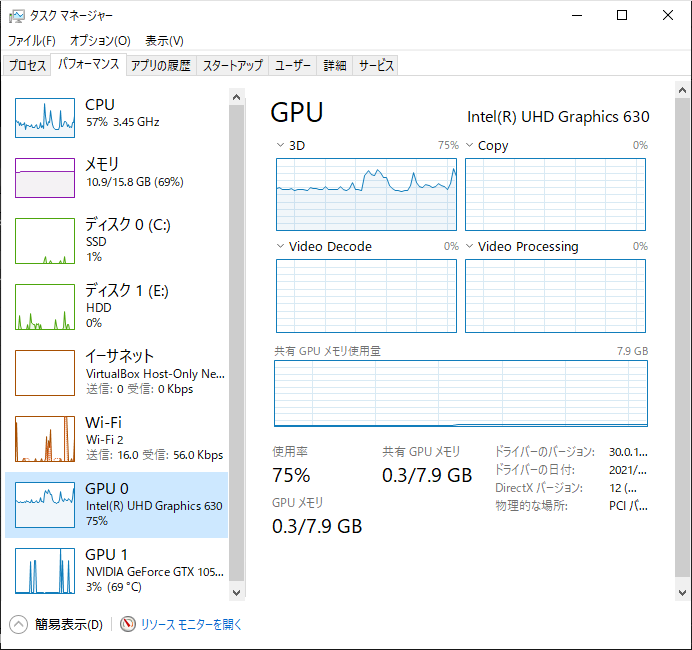692x650 pixels.
Task: Open リソース モニターを開く link
Action: 191,624
